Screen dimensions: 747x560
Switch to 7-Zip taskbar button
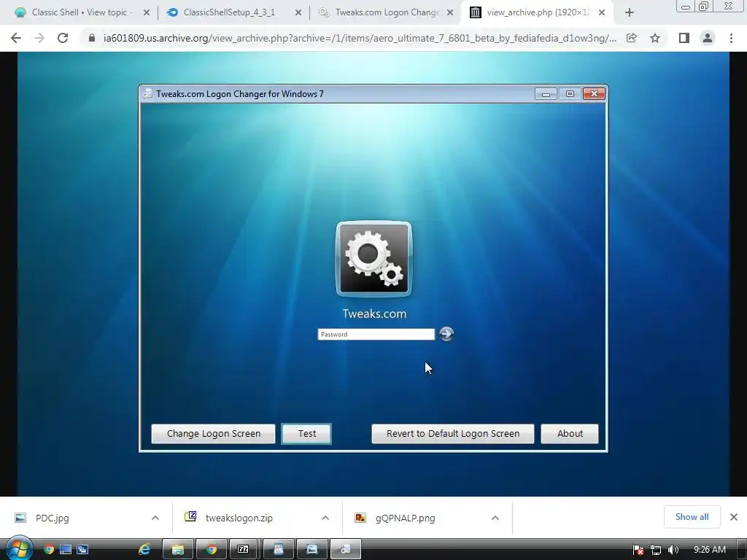point(243,550)
